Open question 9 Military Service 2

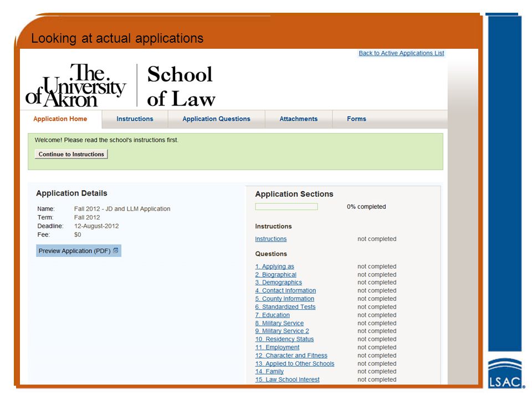click(x=282, y=331)
